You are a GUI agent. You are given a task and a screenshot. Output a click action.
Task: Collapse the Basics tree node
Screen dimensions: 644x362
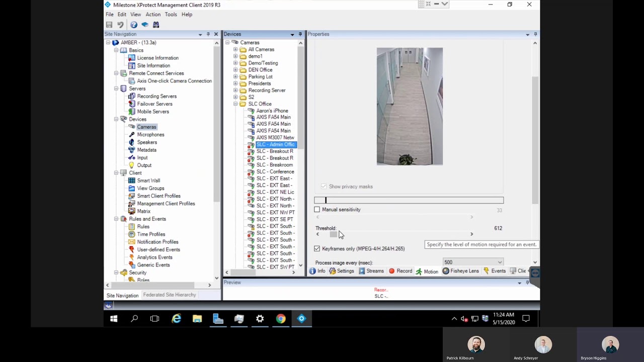coord(116,50)
